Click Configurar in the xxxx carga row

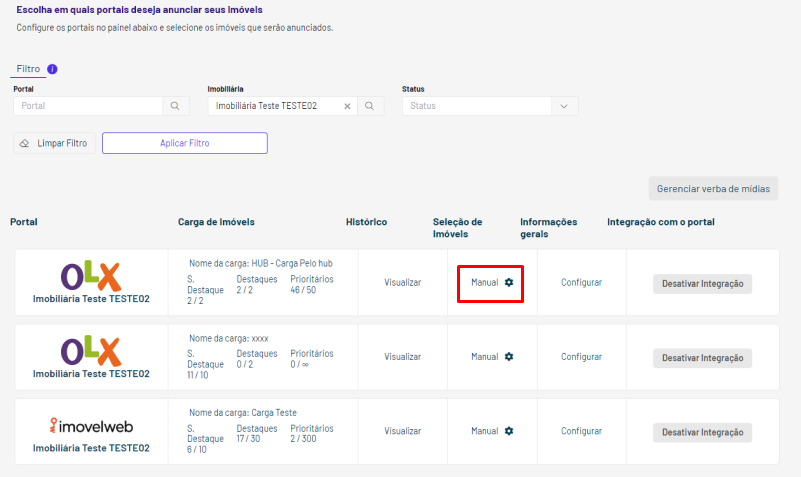pyautogui.click(x=581, y=356)
